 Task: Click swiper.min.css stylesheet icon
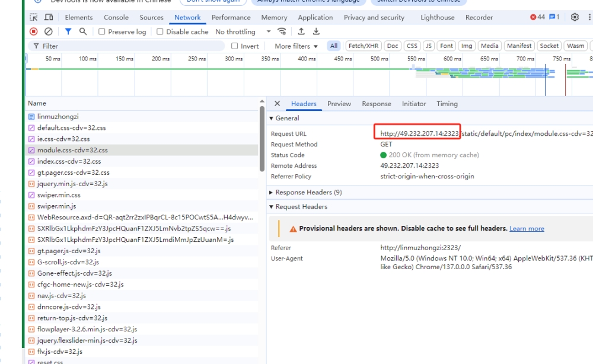tap(32, 195)
